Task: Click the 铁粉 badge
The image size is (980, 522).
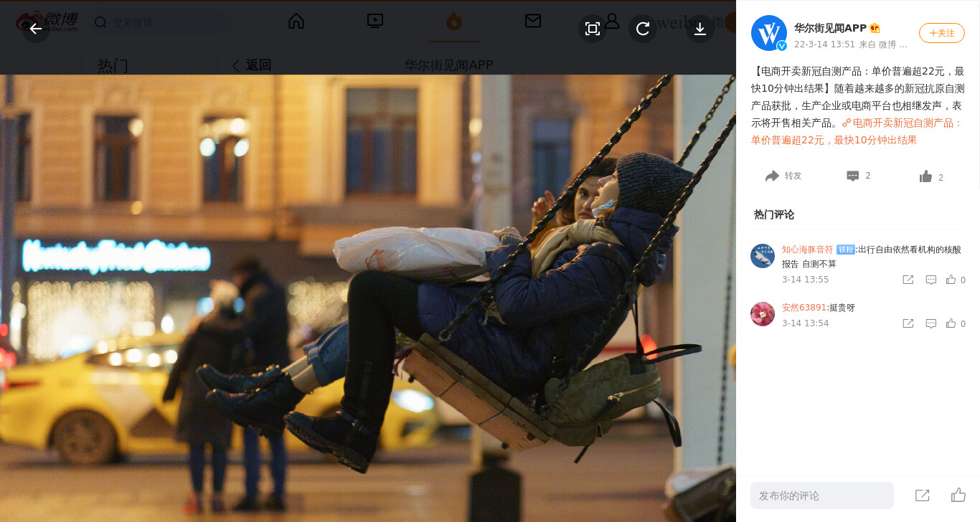Action: 846,250
